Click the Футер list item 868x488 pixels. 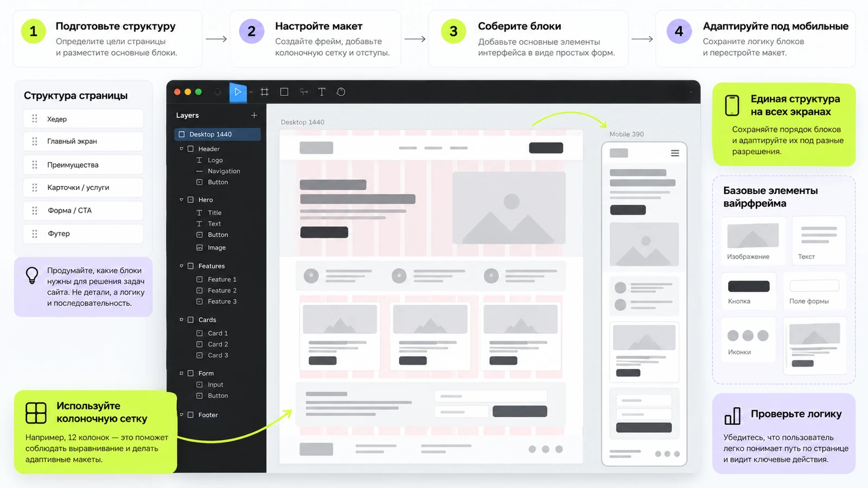tap(83, 234)
